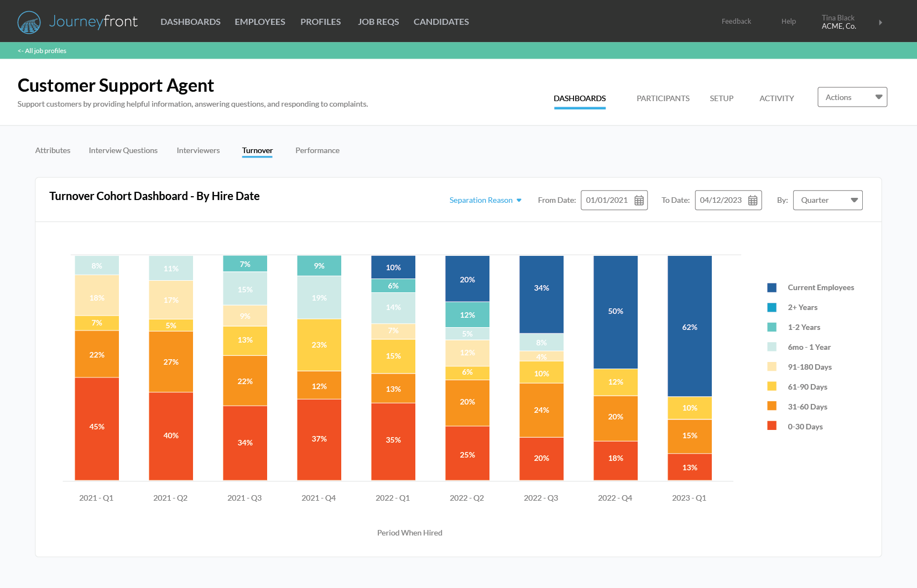Toggle the Current Employees legend swatch
This screenshot has width=917, height=588.
pos(772,287)
